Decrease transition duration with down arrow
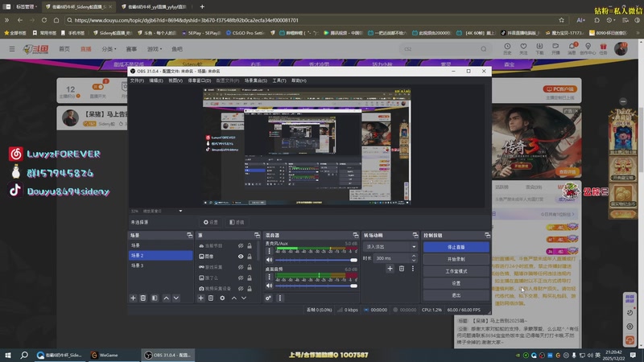Image resolution: width=644 pixels, height=362 pixels. click(414, 260)
